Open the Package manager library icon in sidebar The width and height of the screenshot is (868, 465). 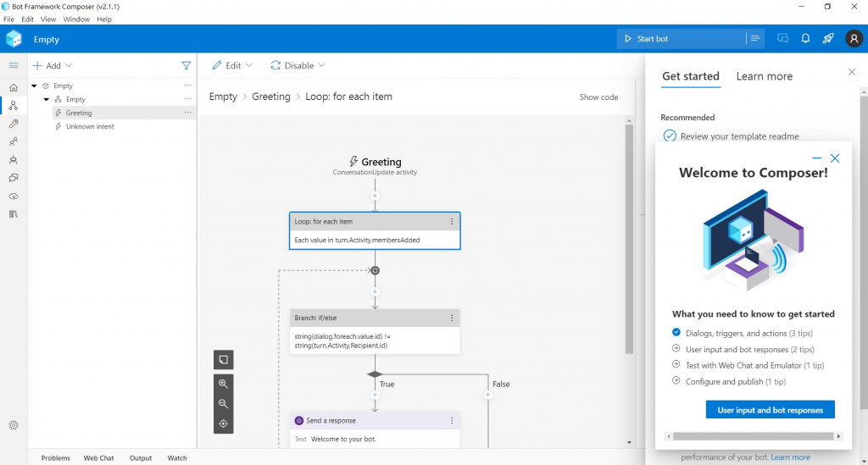[x=14, y=214]
